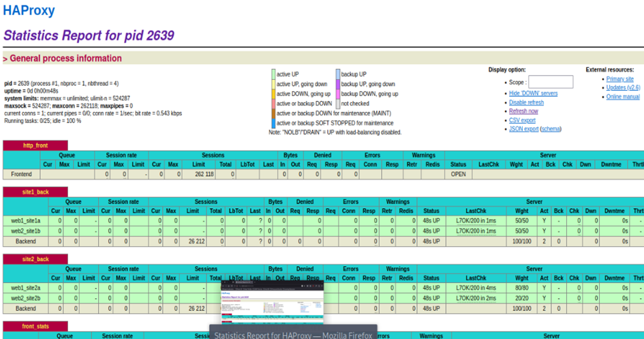This screenshot has height=339, width=644.
Task: Click the green 'active UP' legend swatch
Action: [x=273, y=74]
